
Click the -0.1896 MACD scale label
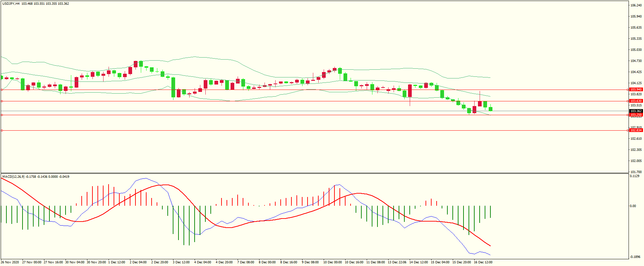(x=635, y=257)
